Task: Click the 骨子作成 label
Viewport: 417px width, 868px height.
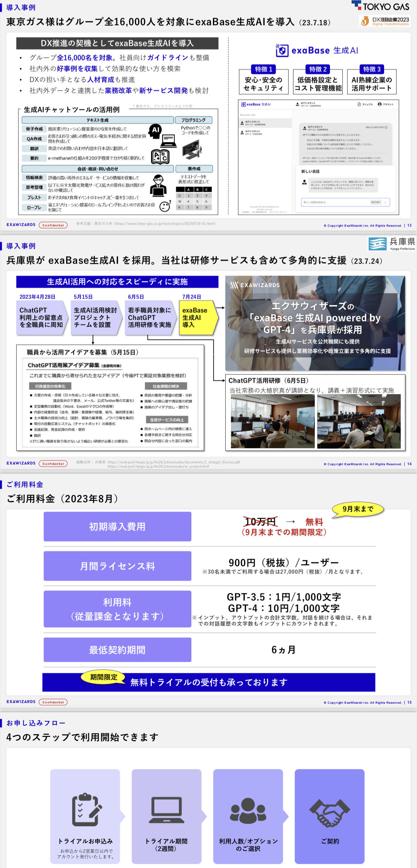Action: [34, 129]
